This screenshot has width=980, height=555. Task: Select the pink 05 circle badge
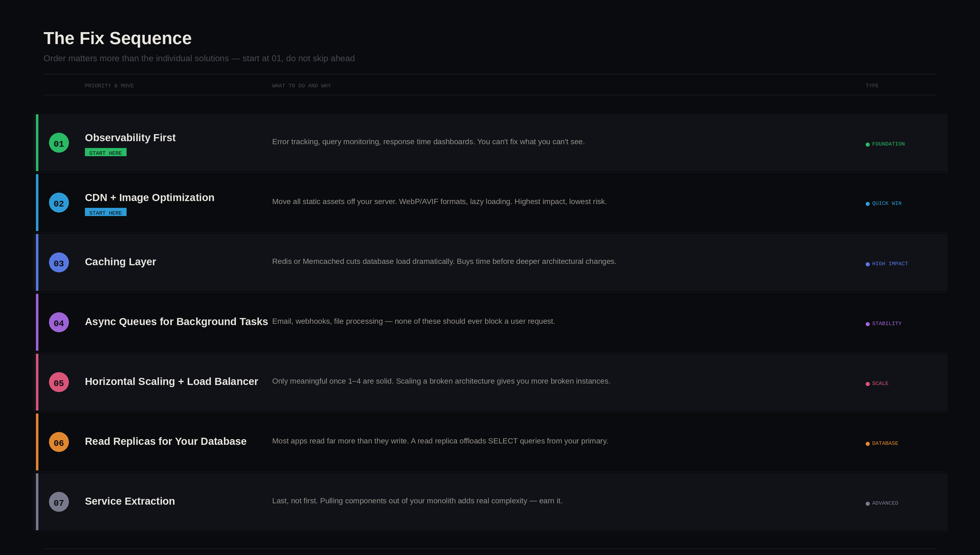tap(59, 383)
